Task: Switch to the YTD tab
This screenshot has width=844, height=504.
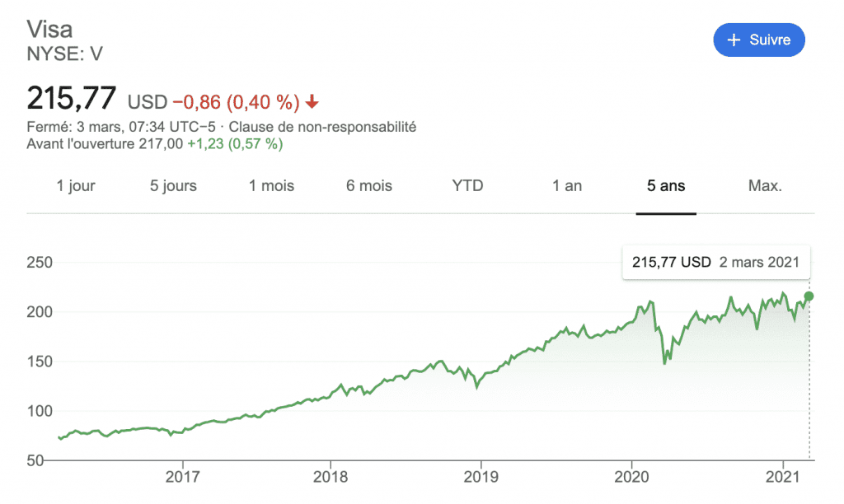Action: coord(467,185)
